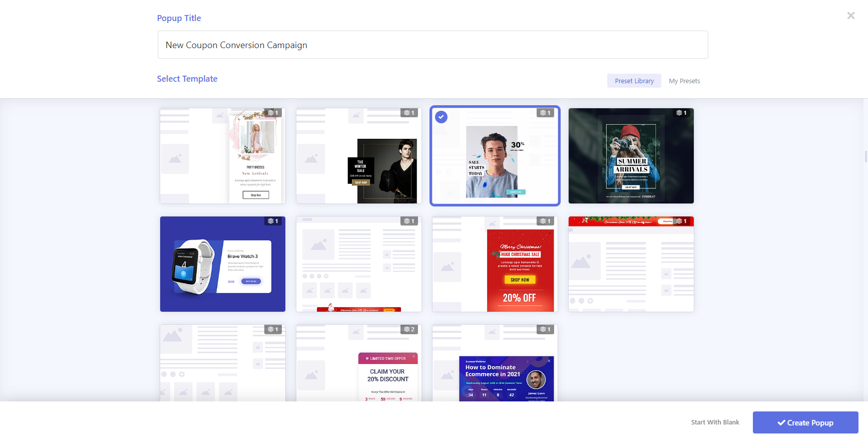Click layers badge on Summer Arrivals template
The height and width of the screenshot is (441, 868).
(x=681, y=113)
